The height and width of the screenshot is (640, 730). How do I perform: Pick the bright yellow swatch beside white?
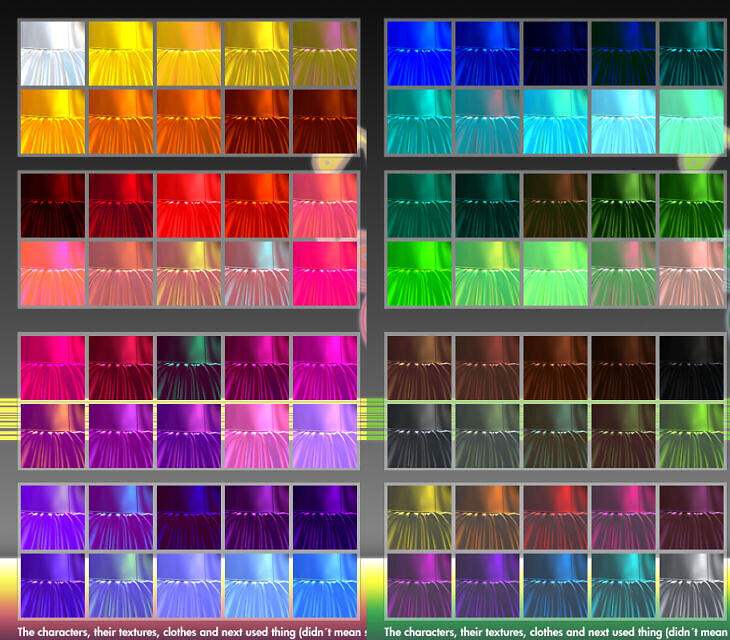[x=120, y=52]
